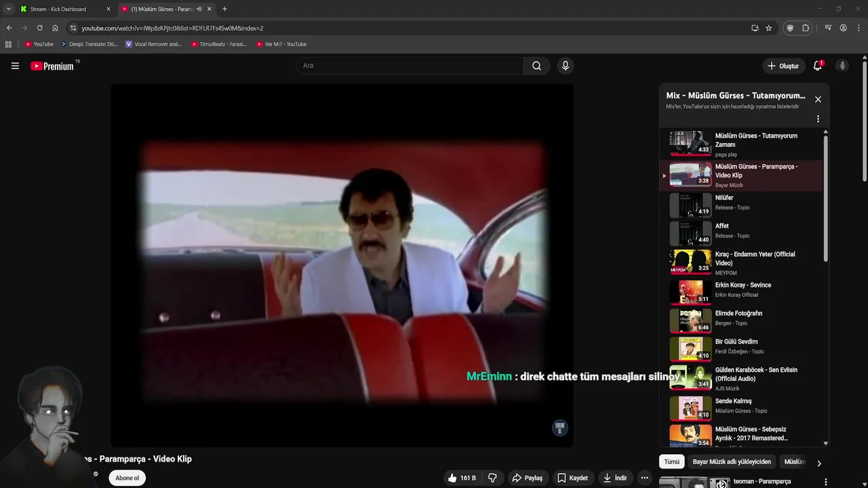Open the account avatar menu
The height and width of the screenshot is (488, 868).
pos(842,66)
